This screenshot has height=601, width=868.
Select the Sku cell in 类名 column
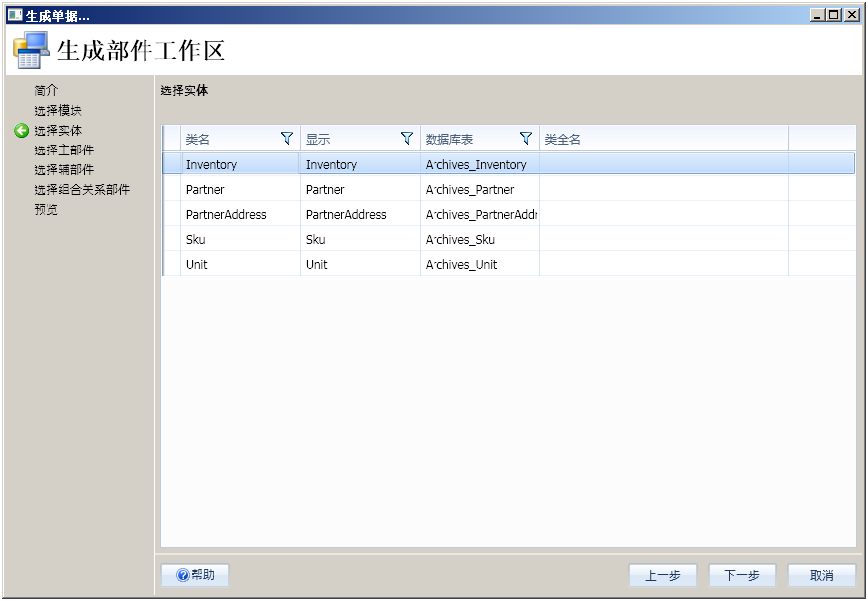[x=240, y=239]
